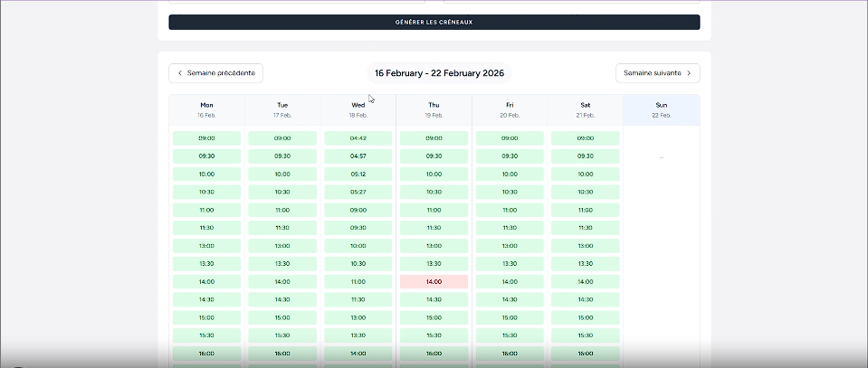Click the right chevron arrow icon
Viewport: 868px width, 368px height.
pyautogui.click(x=689, y=73)
